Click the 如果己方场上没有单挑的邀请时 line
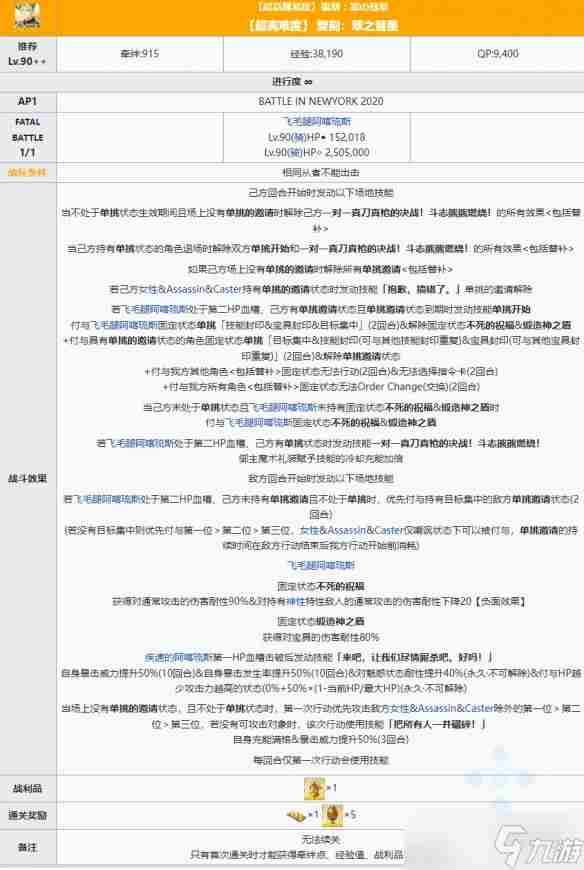The image size is (584, 870). [321, 269]
